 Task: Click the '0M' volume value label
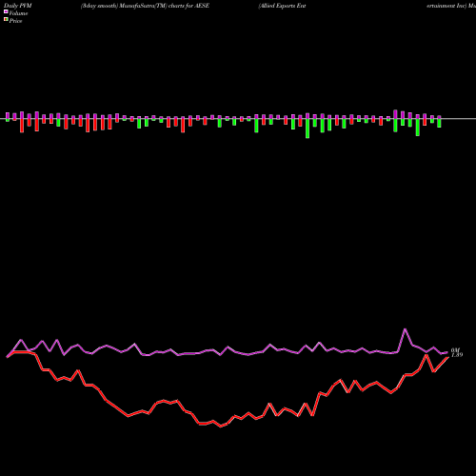455,350
